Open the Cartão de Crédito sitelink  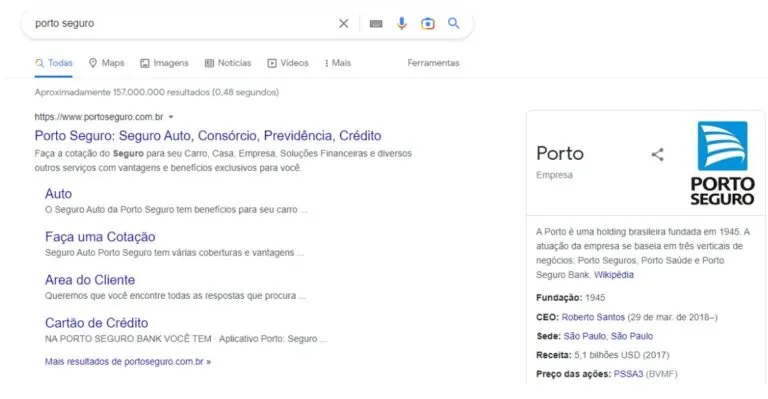[x=96, y=323]
